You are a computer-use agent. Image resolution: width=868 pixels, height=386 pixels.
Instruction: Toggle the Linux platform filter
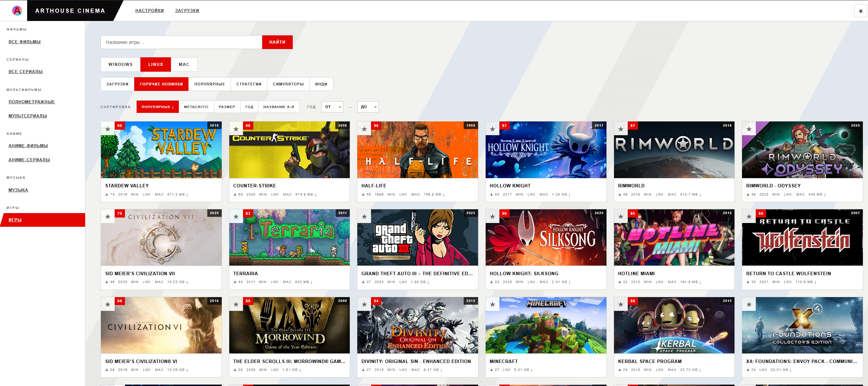click(x=155, y=65)
